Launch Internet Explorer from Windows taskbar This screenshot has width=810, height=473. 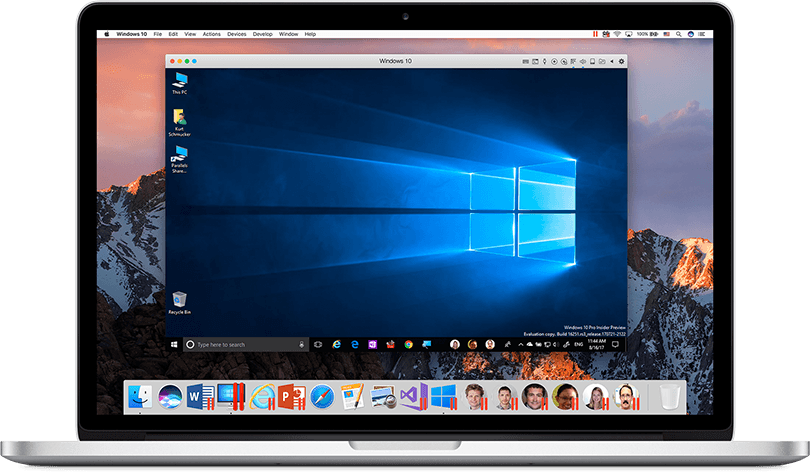coord(337,344)
